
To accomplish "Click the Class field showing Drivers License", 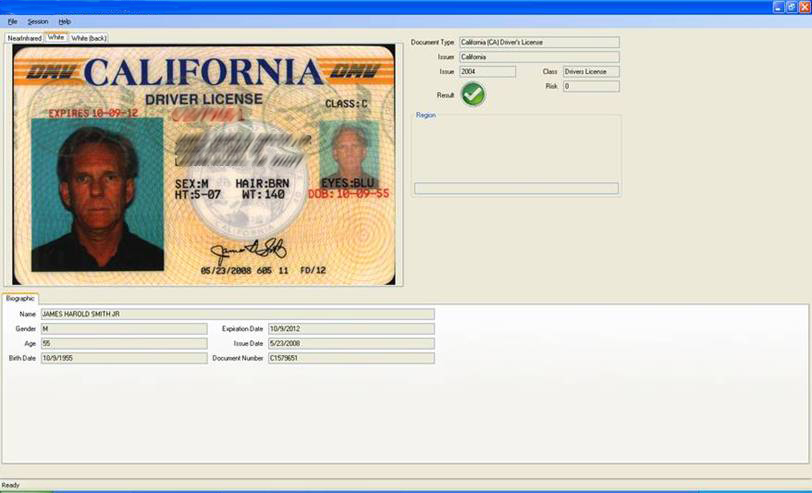I will tap(591, 71).
